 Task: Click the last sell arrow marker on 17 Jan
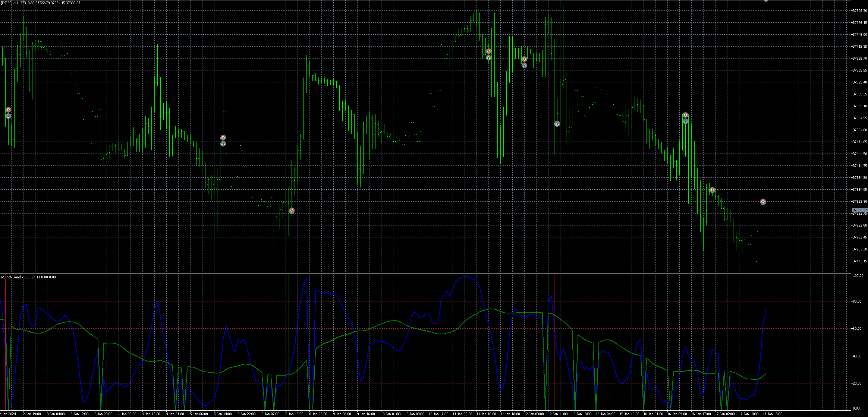(x=763, y=202)
